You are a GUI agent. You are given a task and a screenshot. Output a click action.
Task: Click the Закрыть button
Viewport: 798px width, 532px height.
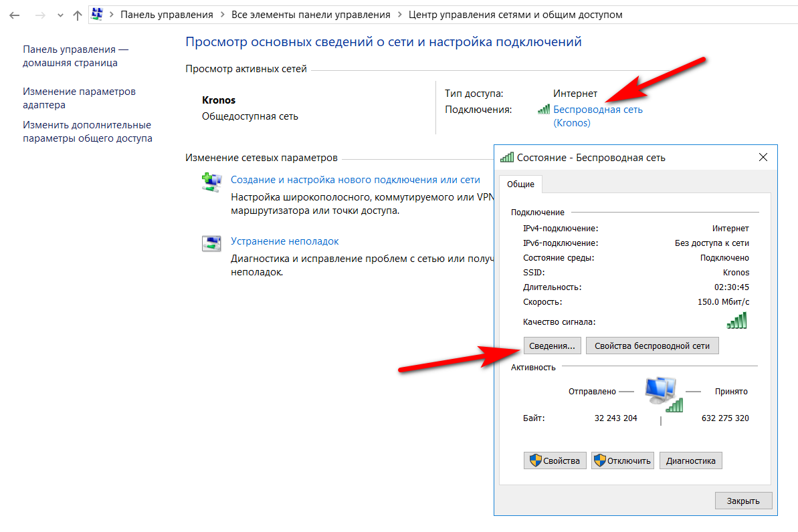click(743, 501)
